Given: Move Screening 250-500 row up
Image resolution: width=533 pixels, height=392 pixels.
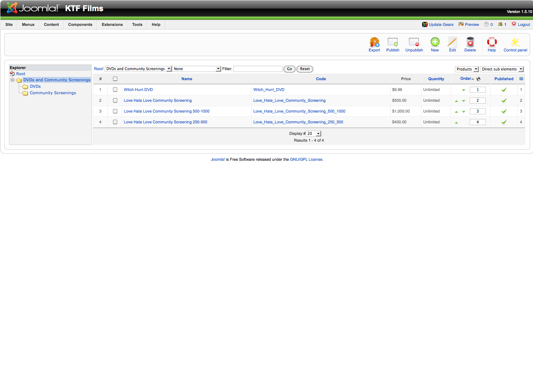Looking at the screenshot, I should click(x=456, y=122).
